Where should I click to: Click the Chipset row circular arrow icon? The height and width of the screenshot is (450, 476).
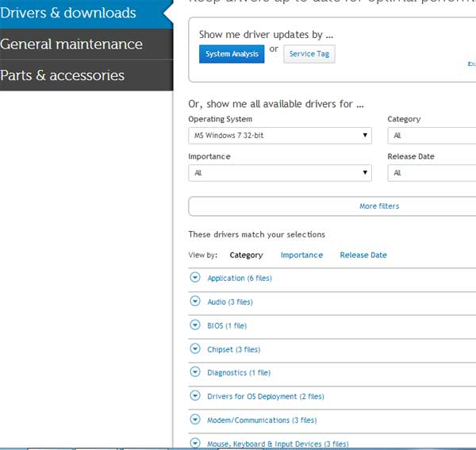click(195, 349)
